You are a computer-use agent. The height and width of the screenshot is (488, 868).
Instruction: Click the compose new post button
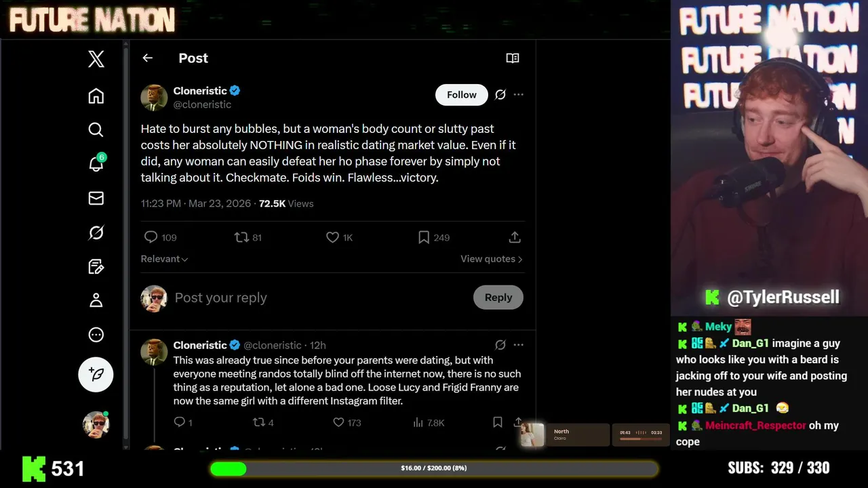pos(96,374)
